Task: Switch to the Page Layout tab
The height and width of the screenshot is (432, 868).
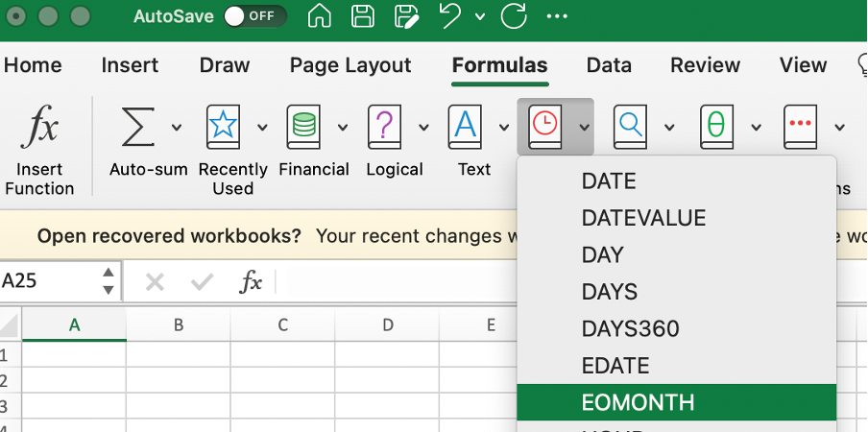Action: [x=350, y=65]
